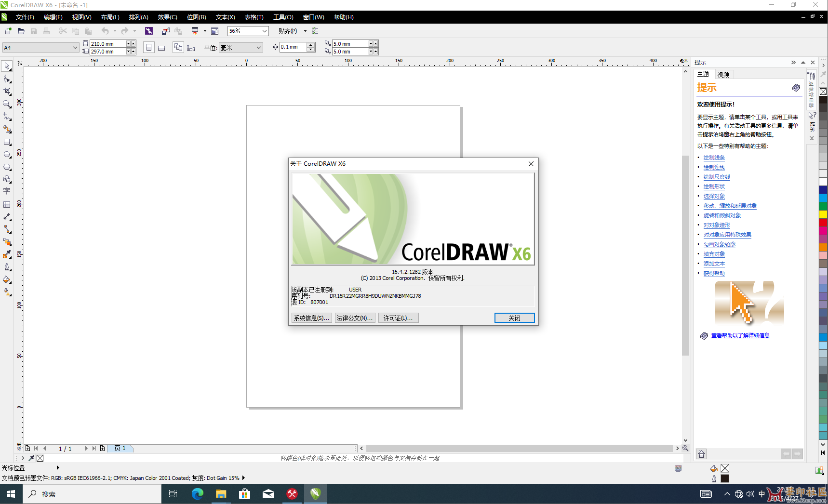Go to the hints home button
The image size is (828, 504).
coord(702,454)
